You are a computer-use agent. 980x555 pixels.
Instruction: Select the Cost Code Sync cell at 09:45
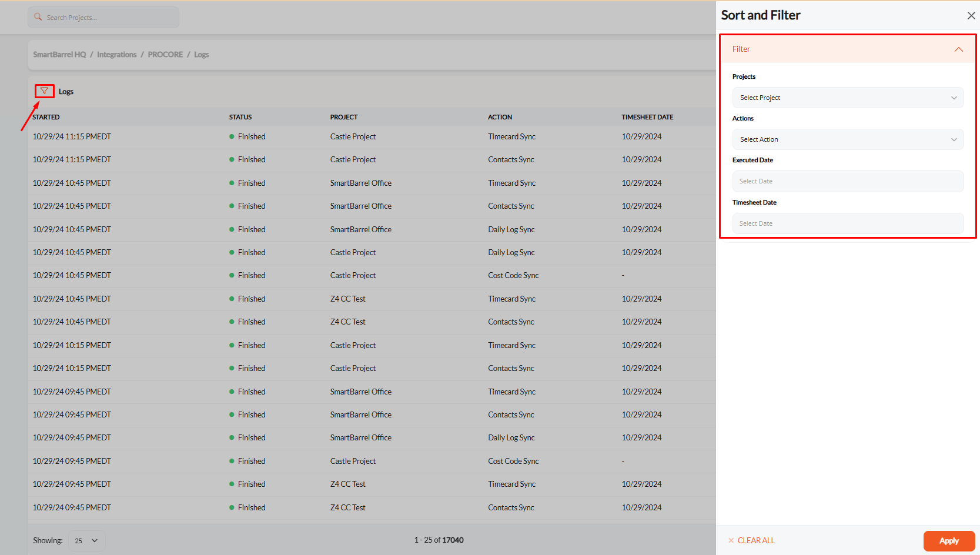513,461
